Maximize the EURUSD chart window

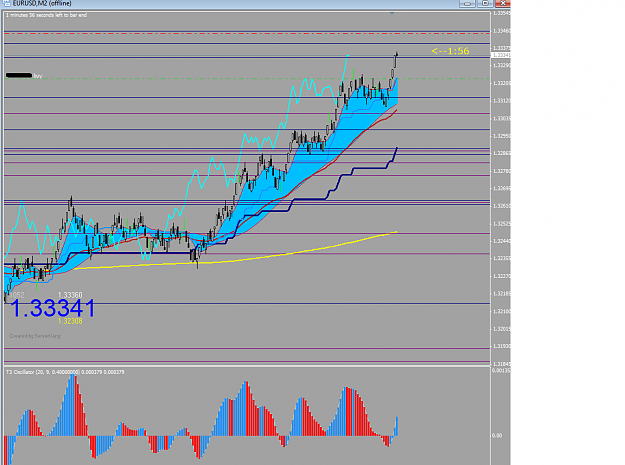tap(485, 3)
